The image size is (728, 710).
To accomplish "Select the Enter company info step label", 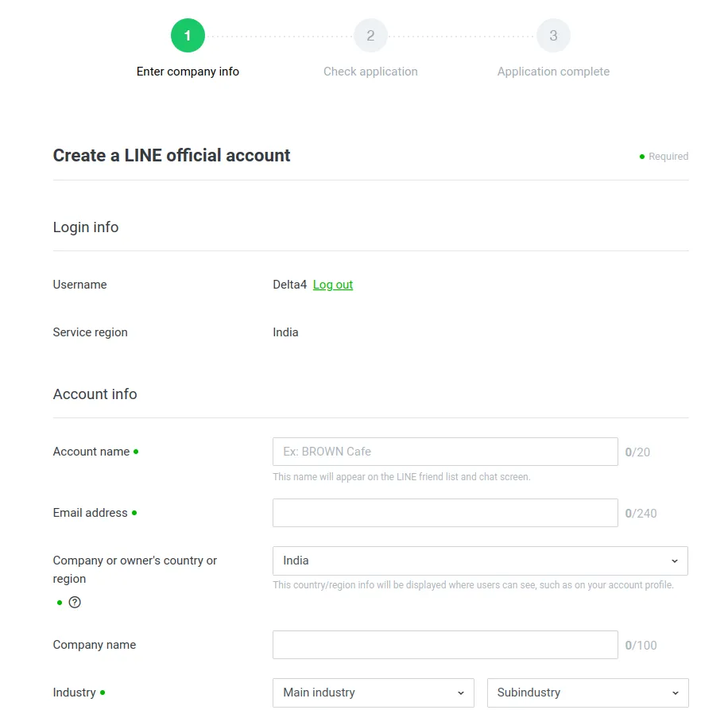I will 188,72.
